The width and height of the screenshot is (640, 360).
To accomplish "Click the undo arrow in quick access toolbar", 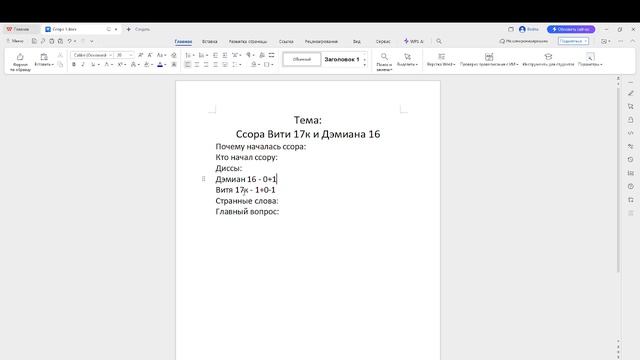I will 69,41.
